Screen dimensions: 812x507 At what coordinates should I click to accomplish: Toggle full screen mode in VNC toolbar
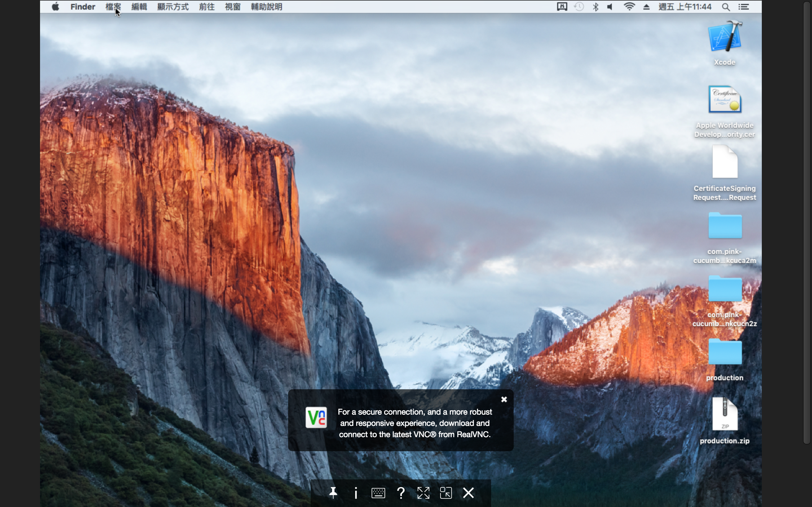tap(423, 493)
